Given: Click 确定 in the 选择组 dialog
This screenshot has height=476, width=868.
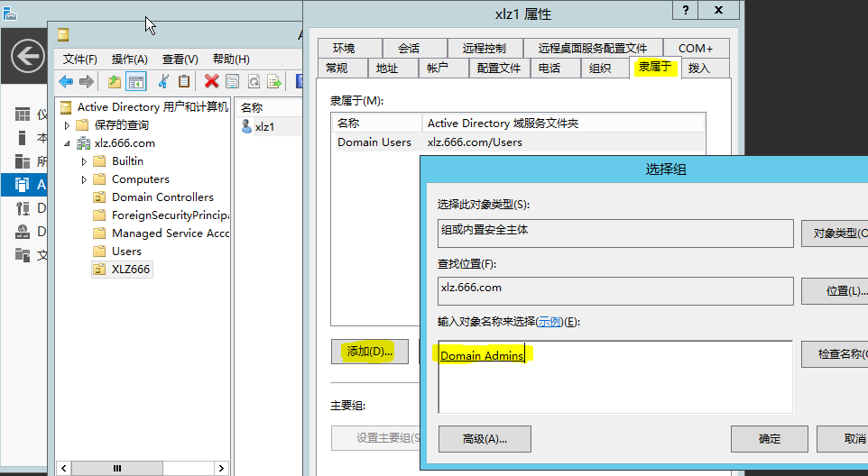Looking at the screenshot, I should (x=770, y=439).
